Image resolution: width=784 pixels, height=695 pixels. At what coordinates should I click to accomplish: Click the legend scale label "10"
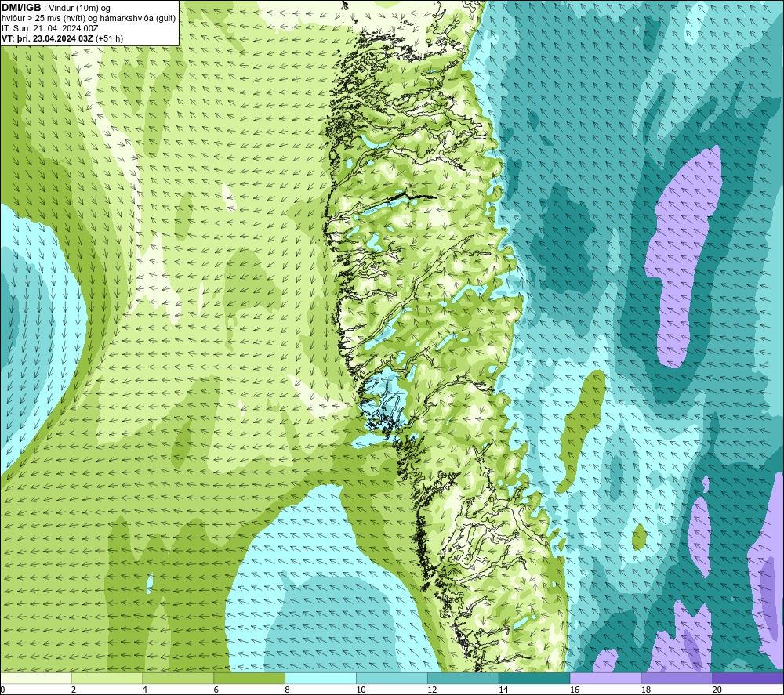pyautogui.click(x=361, y=690)
